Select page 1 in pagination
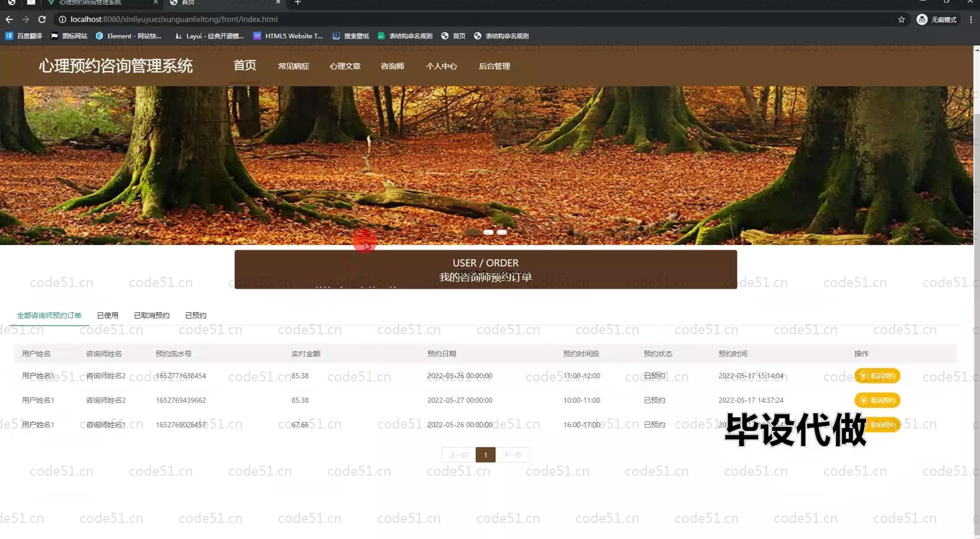The width and height of the screenshot is (980, 539). [486, 455]
